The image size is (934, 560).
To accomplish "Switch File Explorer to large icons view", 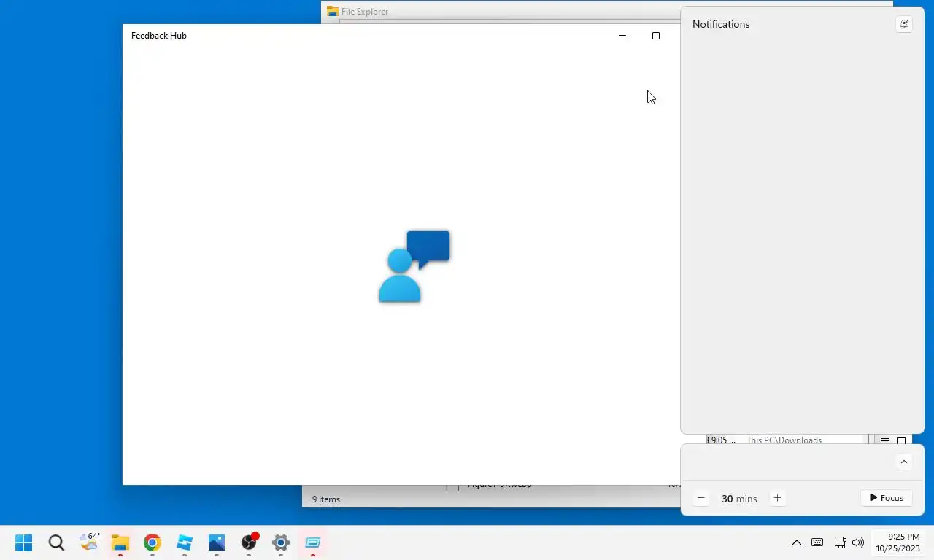I will tap(901, 440).
